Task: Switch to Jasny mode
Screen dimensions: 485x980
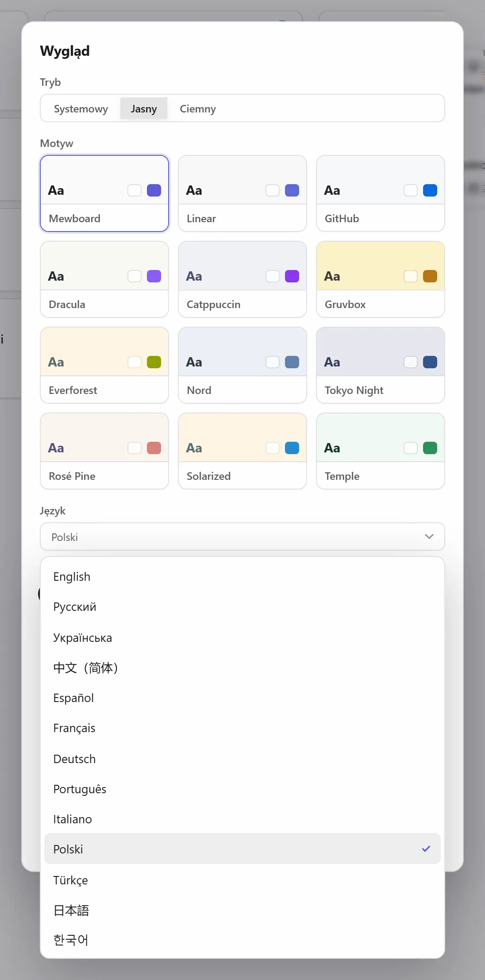Action: click(144, 108)
